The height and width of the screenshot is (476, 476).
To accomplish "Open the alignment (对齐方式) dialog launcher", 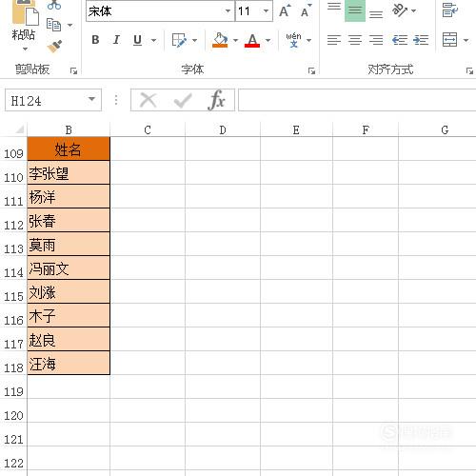I will [x=469, y=70].
